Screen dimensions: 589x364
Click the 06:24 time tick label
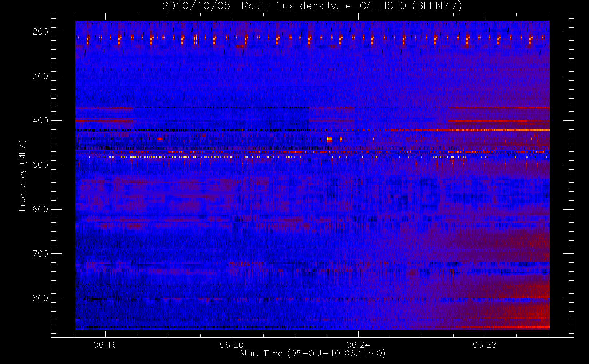tap(358, 345)
